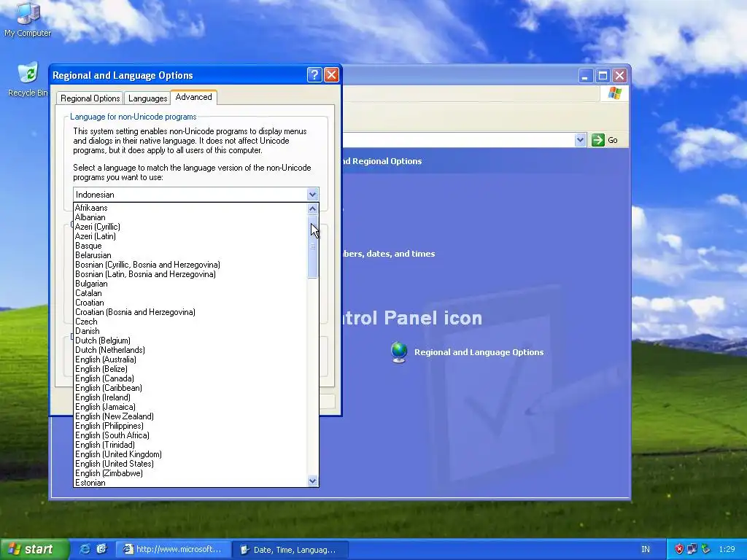Image resolution: width=747 pixels, height=560 pixels.
Task: Select English (Jamaica)
Action: point(190,407)
